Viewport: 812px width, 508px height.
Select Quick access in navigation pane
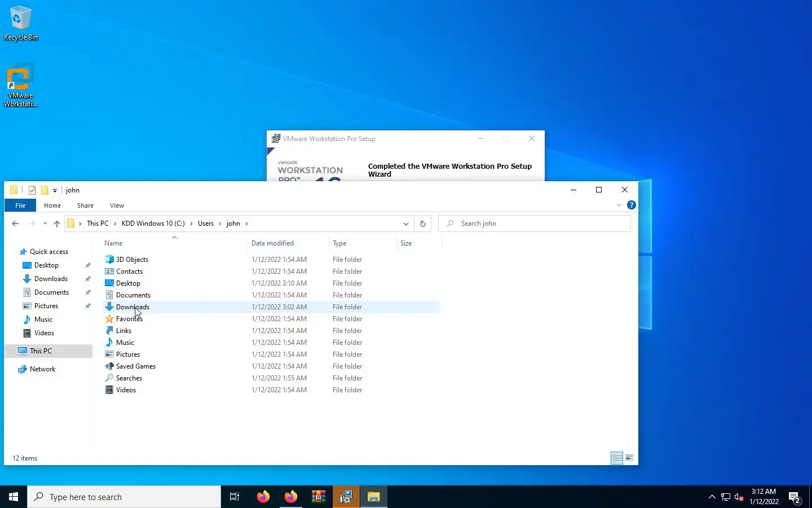tap(49, 252)
